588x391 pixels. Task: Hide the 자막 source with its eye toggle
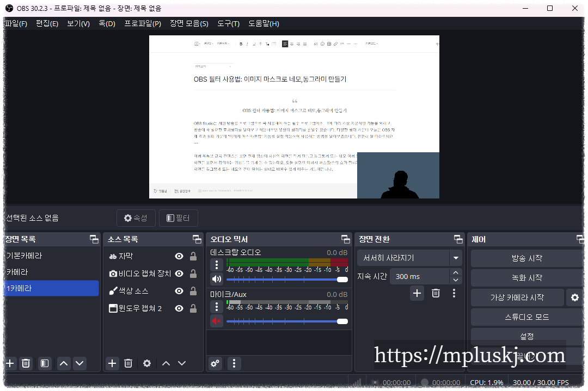[x=179, y=256]
